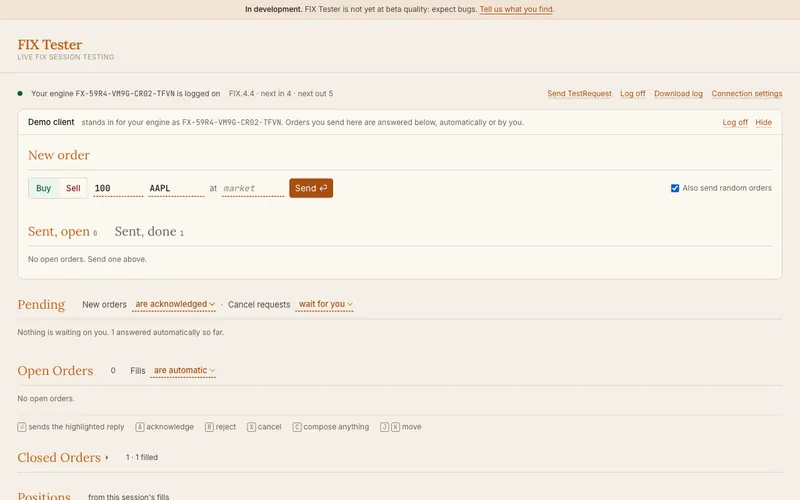The height and width of the screenshot is (500, 800).
Task: Switch to the Sent, done tab
Action: [149, 232]
